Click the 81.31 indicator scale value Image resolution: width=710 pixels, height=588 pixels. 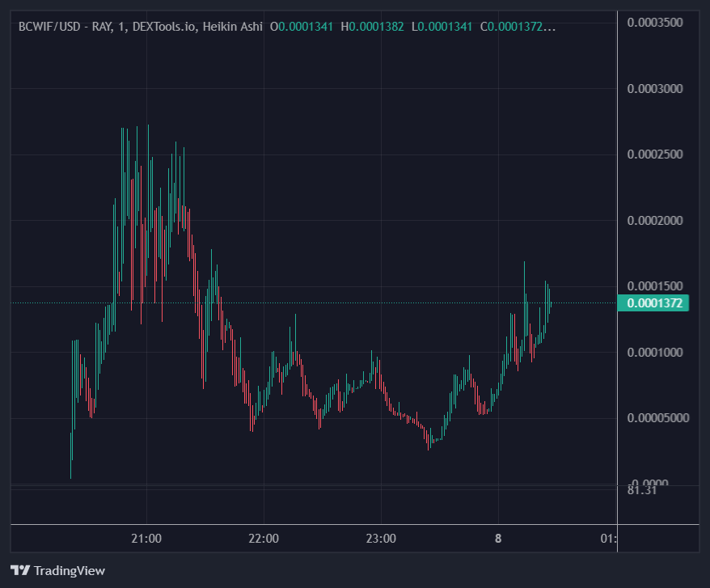(642, 491)
